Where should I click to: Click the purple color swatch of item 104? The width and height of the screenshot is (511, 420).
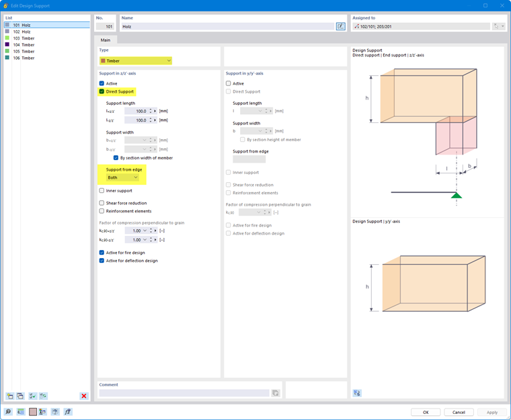pos(7,44)
